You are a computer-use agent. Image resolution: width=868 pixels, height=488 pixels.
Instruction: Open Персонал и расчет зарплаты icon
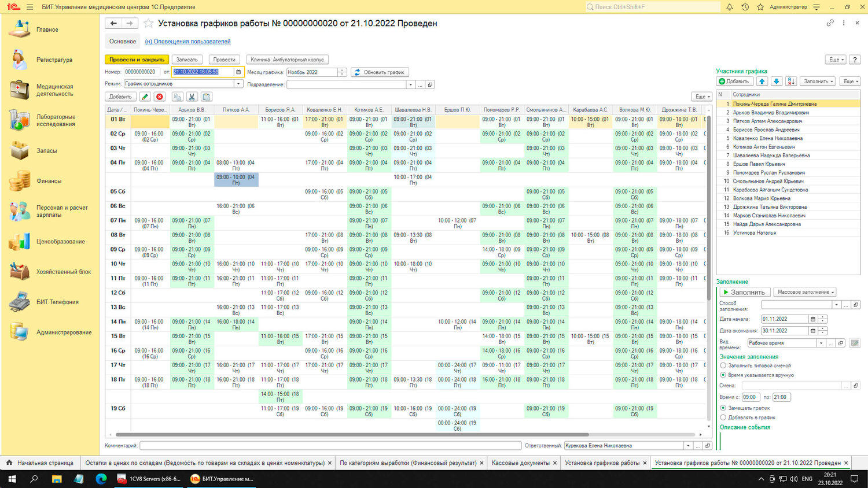pos(20,211)
